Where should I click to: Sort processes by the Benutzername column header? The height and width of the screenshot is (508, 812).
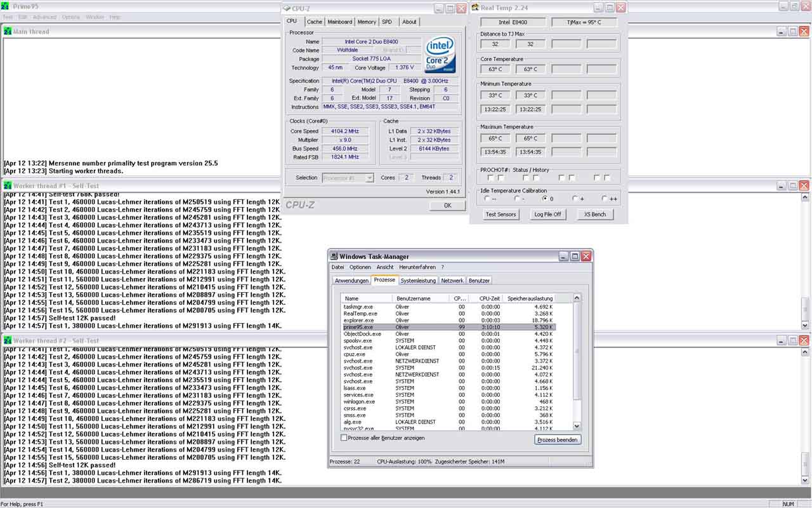click(421, 298)
